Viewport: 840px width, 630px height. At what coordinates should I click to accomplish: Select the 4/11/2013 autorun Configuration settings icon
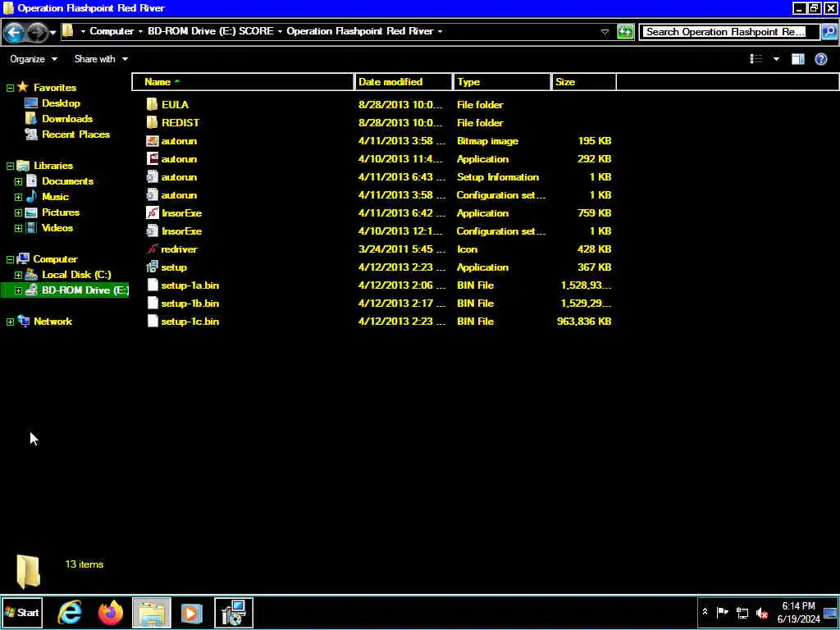coord(152,195)
